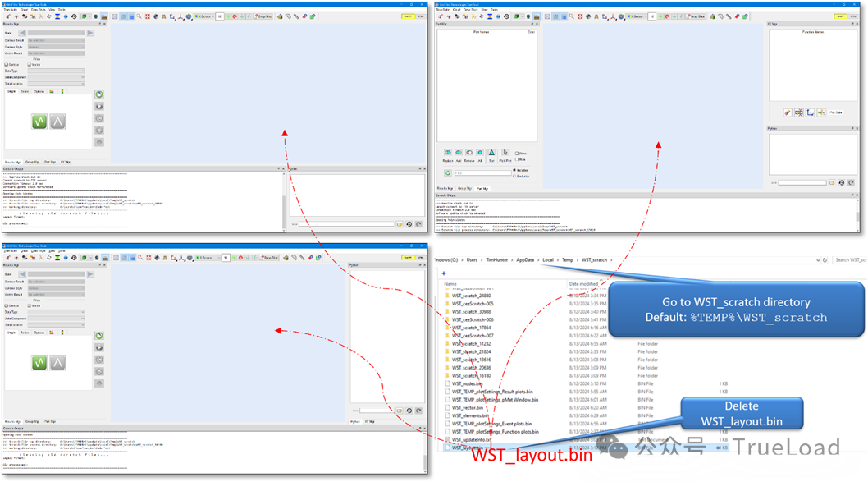Viewport: 868px width, 482px height.
Task: Go to AppData in the File Explorer breadcrumb
Action: tap(525, 259)
